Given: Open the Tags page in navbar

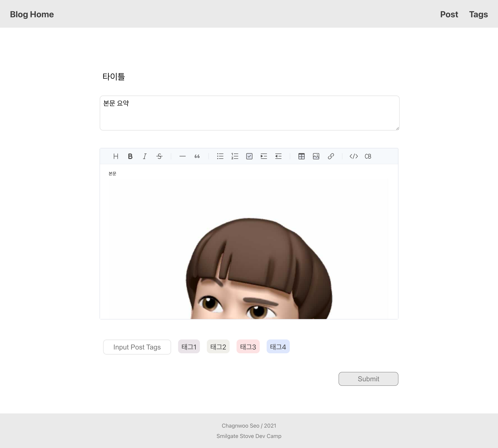Looking at the screenshot, I should click(478, 14).
